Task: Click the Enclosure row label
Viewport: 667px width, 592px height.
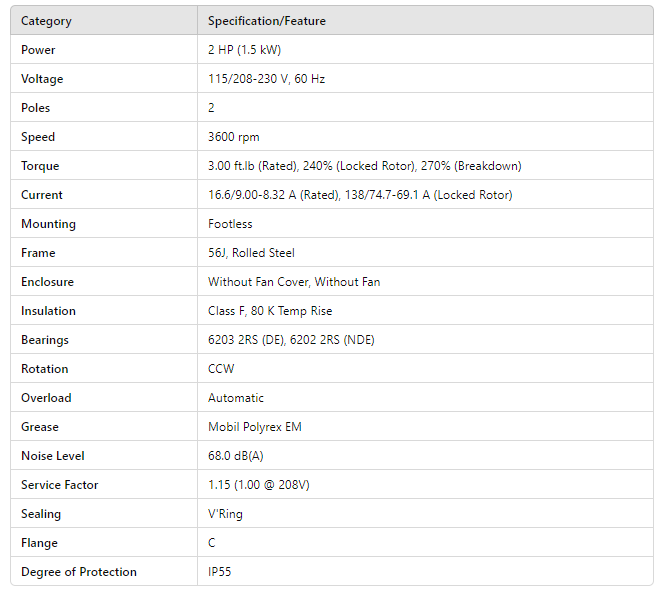Action: click(x=47, y=282)
